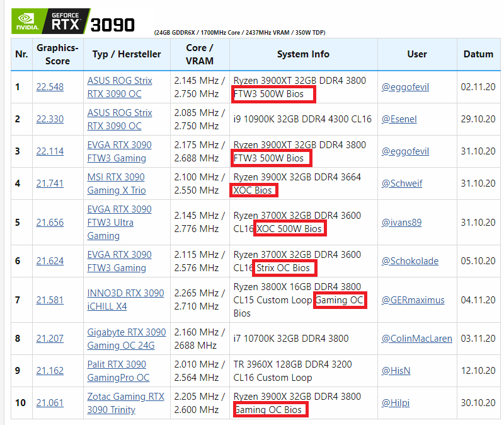The image size is (504, 425).
Task: Click the System Info column header
Action: (304, 54)
